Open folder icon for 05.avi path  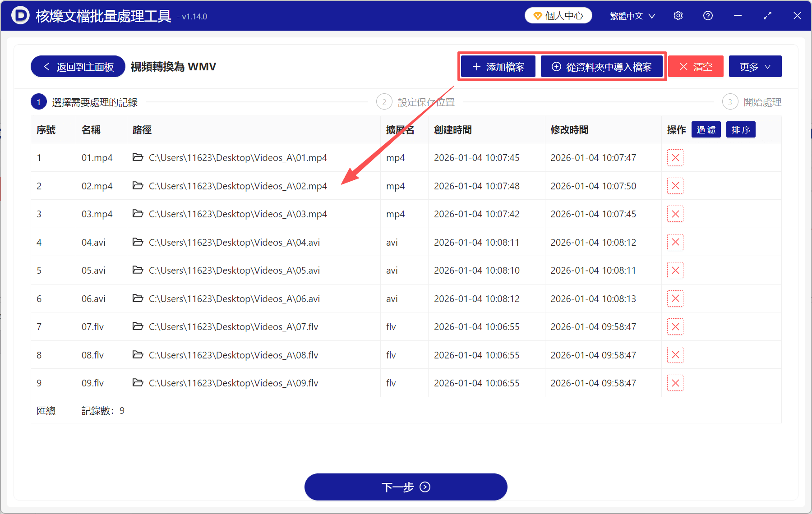(138, 270)
